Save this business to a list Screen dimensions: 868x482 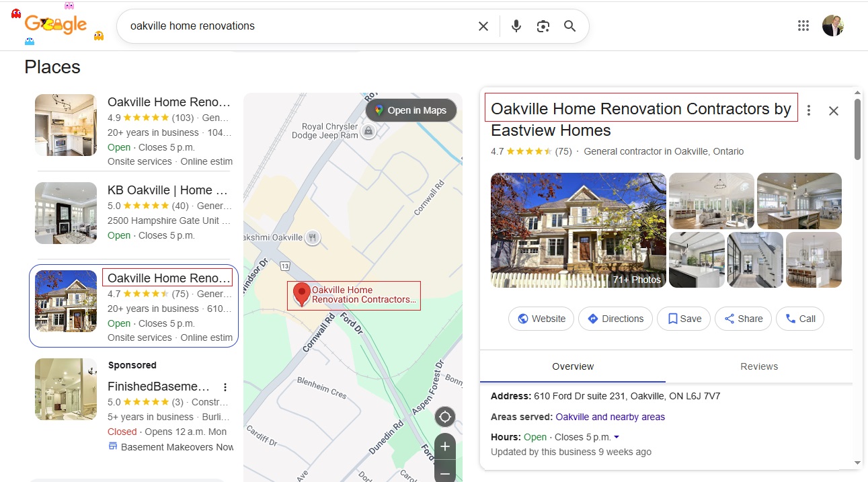pos(684,319)
